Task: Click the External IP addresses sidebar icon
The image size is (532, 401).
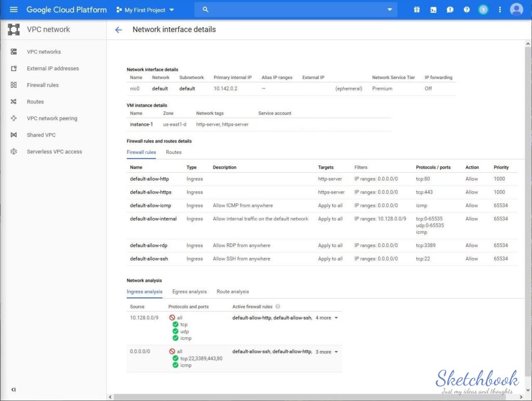Action: coord(14,68)
